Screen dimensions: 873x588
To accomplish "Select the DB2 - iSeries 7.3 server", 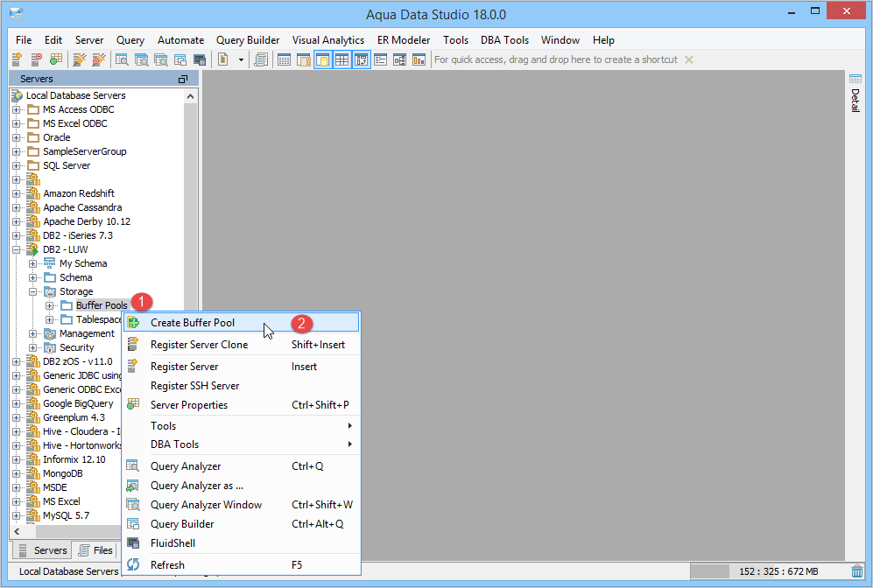I will [78, 235].
